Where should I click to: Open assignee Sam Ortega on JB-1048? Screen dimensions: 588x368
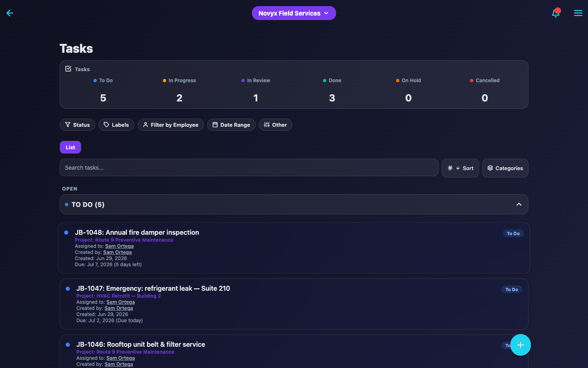[119, 246]
